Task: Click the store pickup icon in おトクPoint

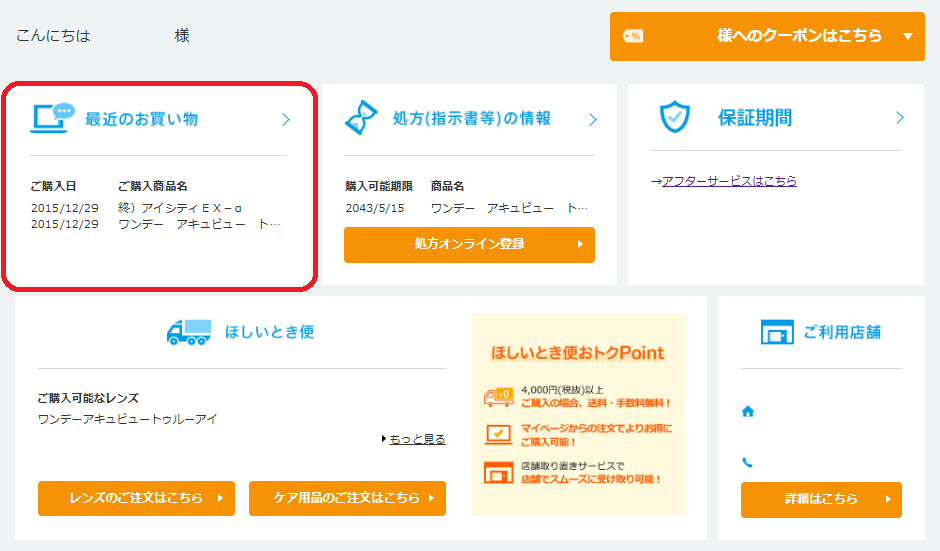Action: pyautogui.click(x=499, y=472)
